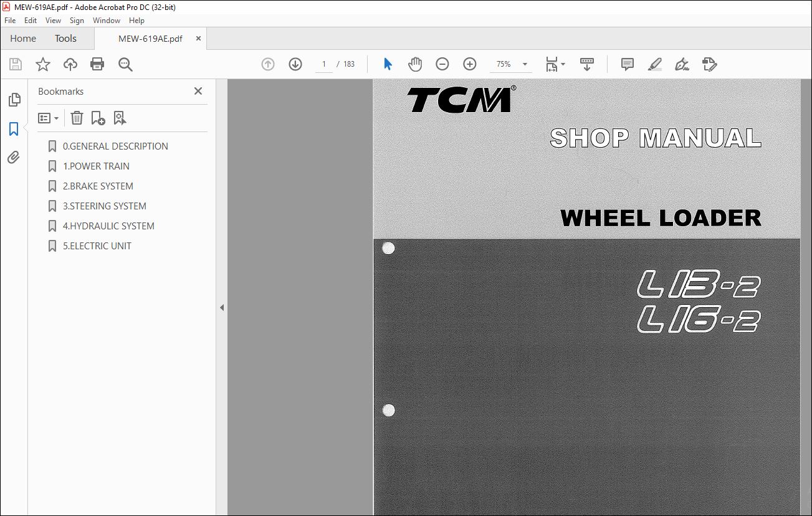Open Find text search icon

click(125, 64)
